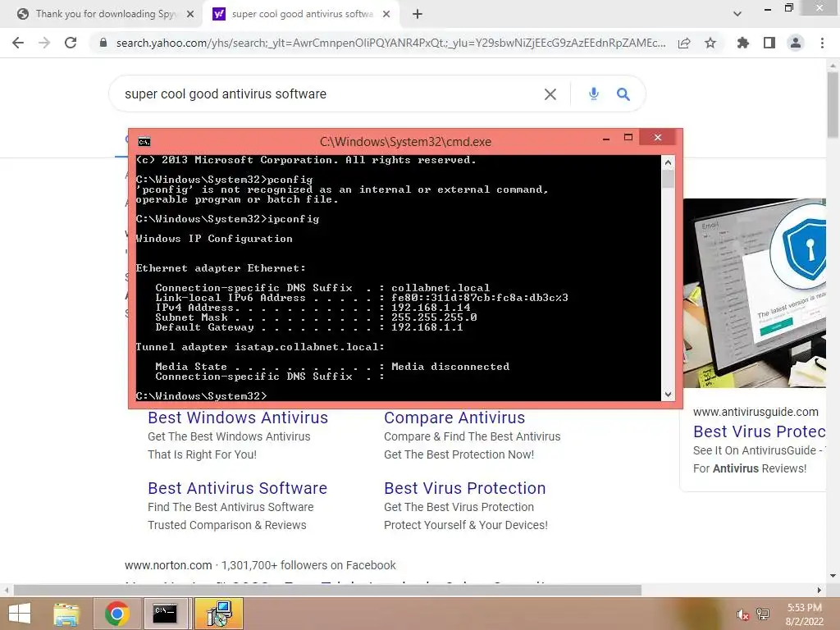Reload the Yahoo search page
Viewport: 840px width, 630px height.
click(71, 43)
